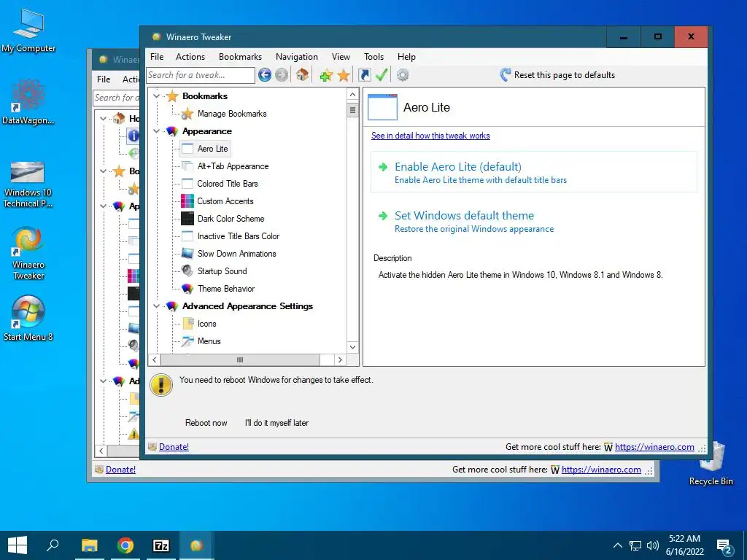This screenshot has height=560, width=747.
Task: Click the Icons folder tree icon
Action: click(187, 324)
